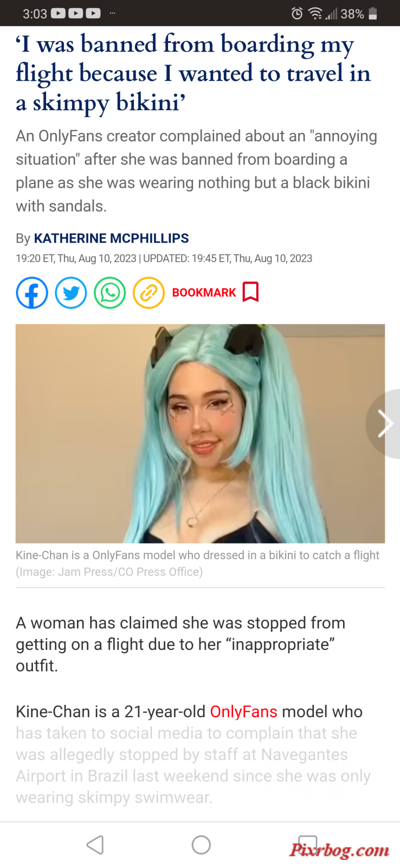Open author Katherine McPhillips page
The image size is (400, 868).
[x=111, y=238]
